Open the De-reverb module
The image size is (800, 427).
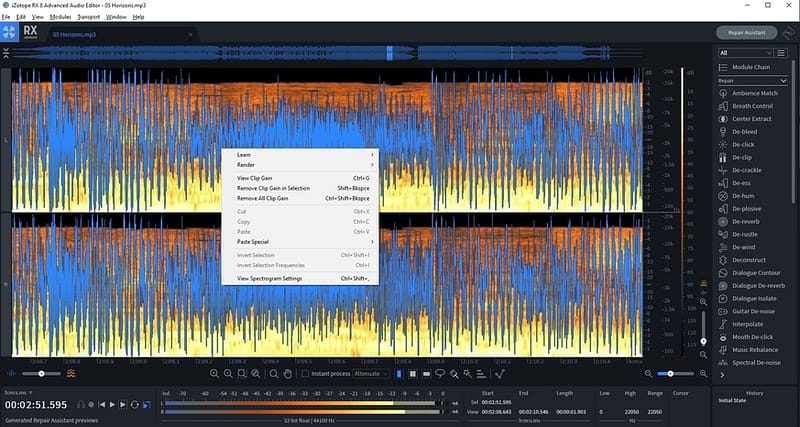[739, 221]
